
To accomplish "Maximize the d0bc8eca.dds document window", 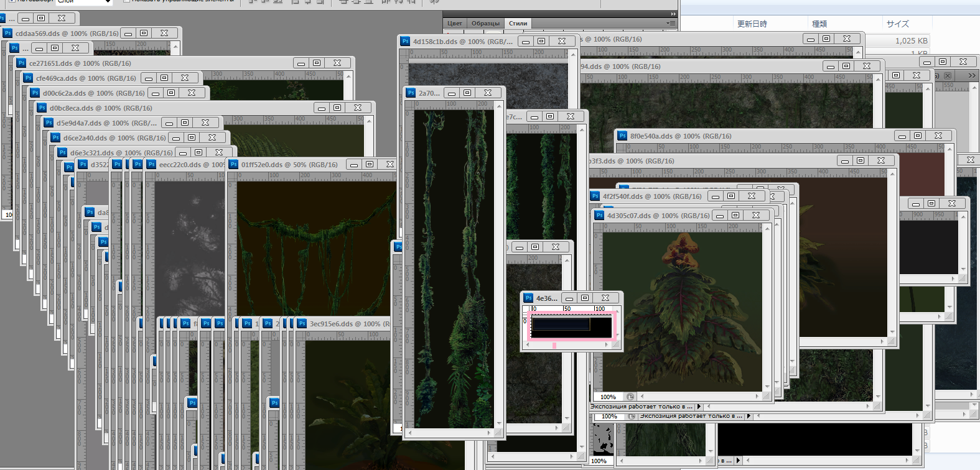I will click(x=337, y=108).
